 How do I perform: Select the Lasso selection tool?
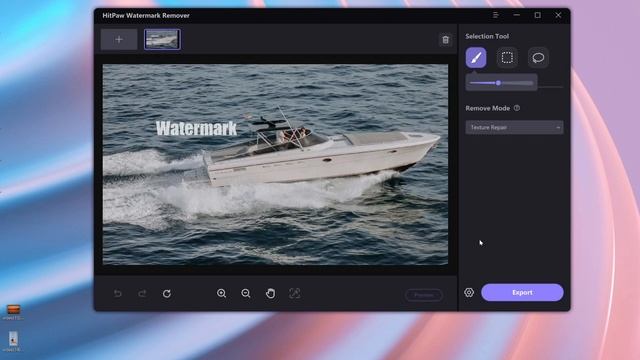pos(538,58)
